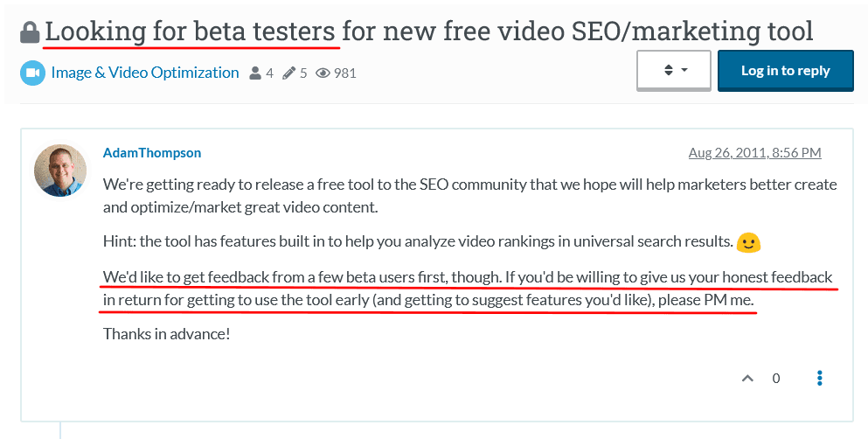Open the three-dot post options menu
Viewport: 868px width, 439px height.
click(819, 378)
